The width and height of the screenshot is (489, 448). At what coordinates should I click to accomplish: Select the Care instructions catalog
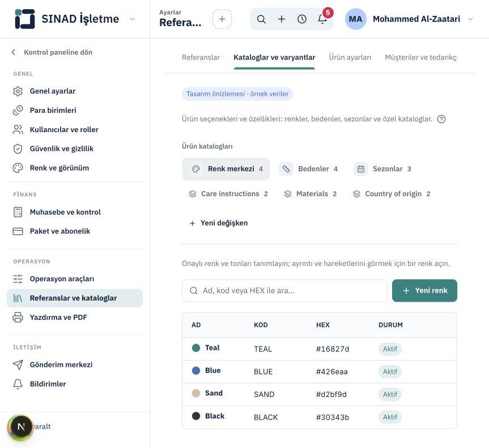(228, 194)
